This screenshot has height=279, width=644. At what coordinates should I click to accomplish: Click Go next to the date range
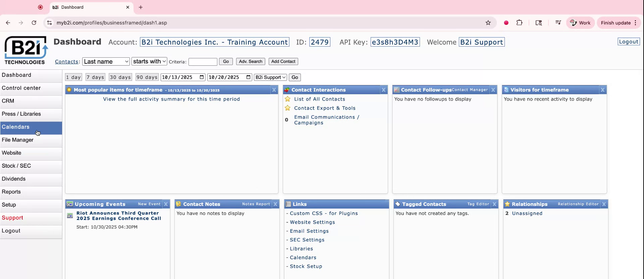(295, 77)
